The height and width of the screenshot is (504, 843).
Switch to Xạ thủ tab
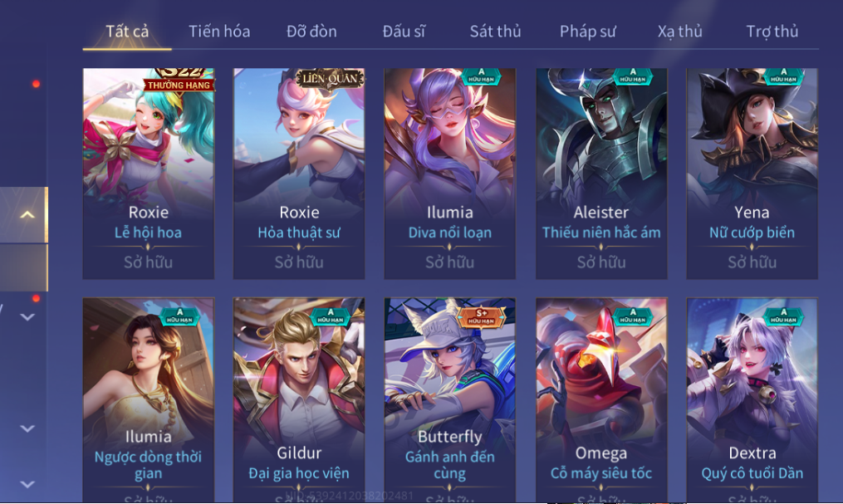click(679, 32)
